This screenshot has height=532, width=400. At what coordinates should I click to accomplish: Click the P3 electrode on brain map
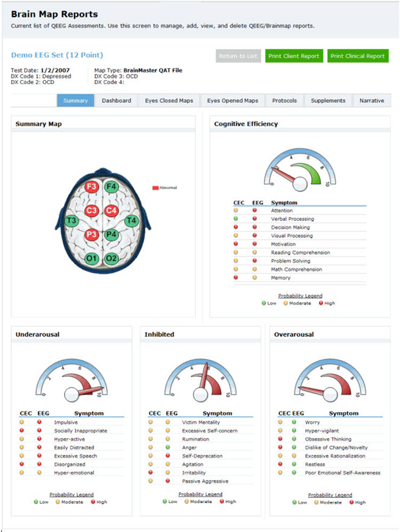[x=92, y=234]
